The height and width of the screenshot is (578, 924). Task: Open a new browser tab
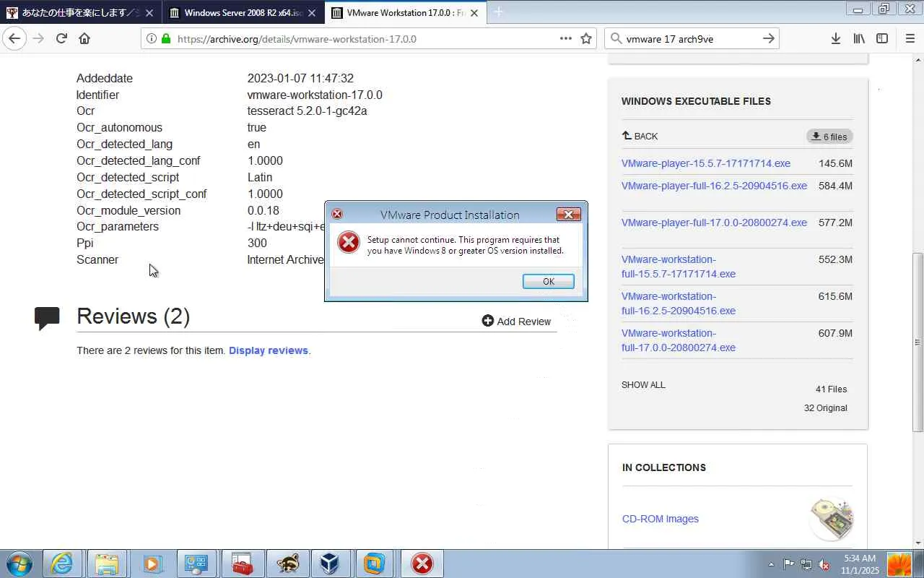click(498, 12)
